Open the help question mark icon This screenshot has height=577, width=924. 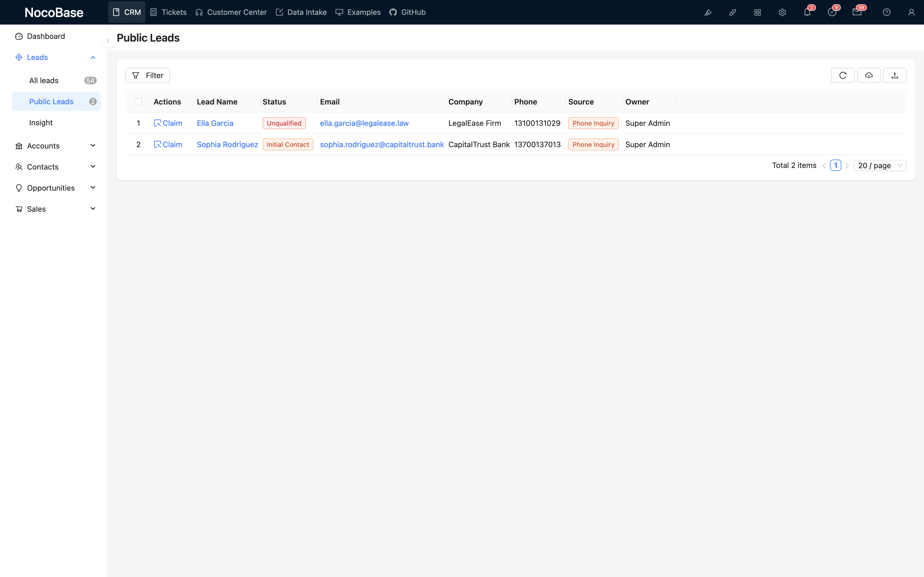[x=887, y=13]
